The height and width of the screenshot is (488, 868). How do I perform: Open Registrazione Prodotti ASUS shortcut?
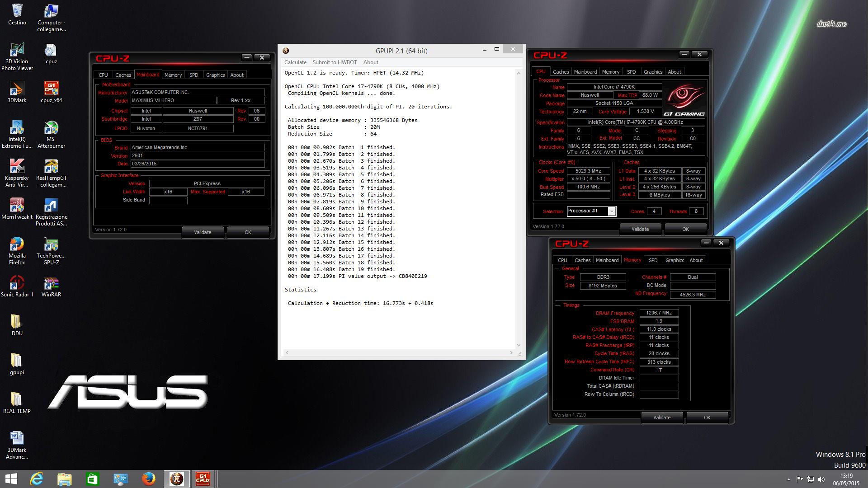pos(51,212)
